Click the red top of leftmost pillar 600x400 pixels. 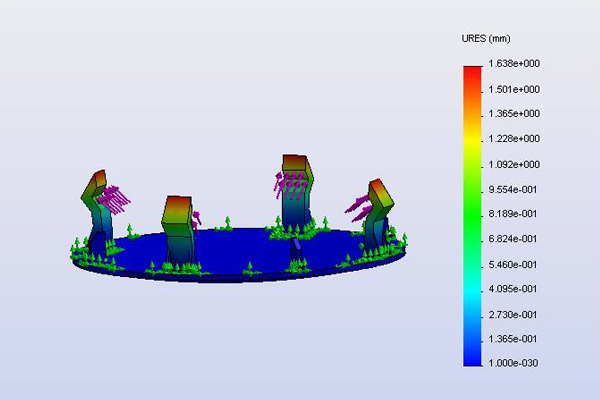[97, 184]
